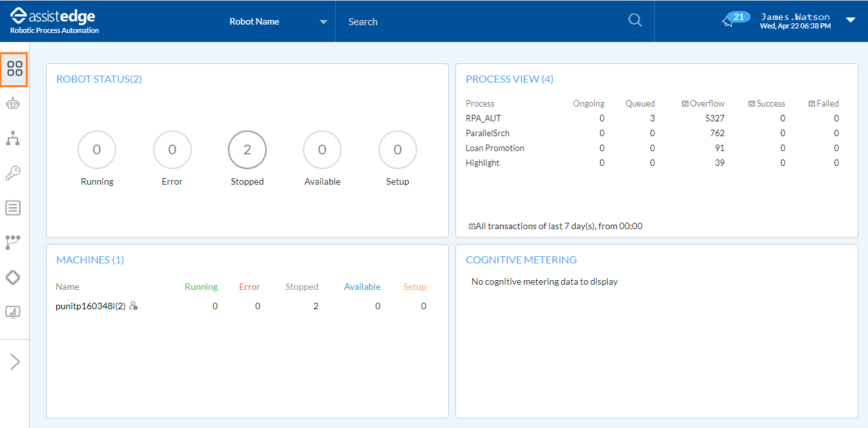Open the MACHINES (1) heading link
The height and width of the screenshot is (428, 868).
90,260
